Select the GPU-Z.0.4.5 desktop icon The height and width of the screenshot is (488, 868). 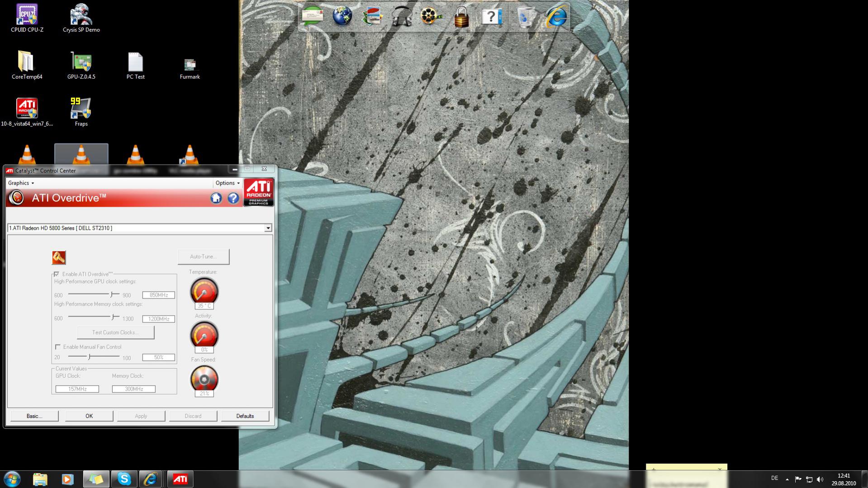tap(81, 65)
